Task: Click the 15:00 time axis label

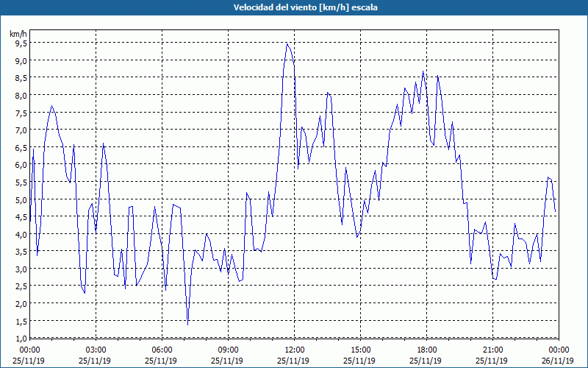Action: [x=360, y=350]
